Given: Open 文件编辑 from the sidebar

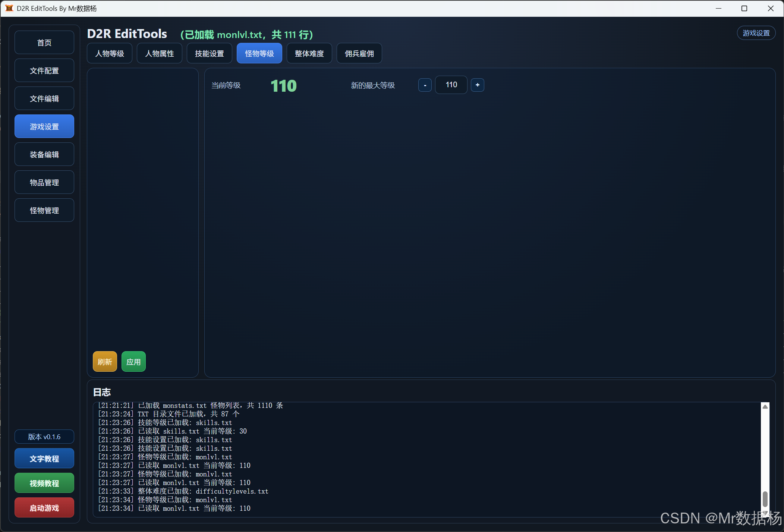Looking at the screenshot, I should 44,98.
